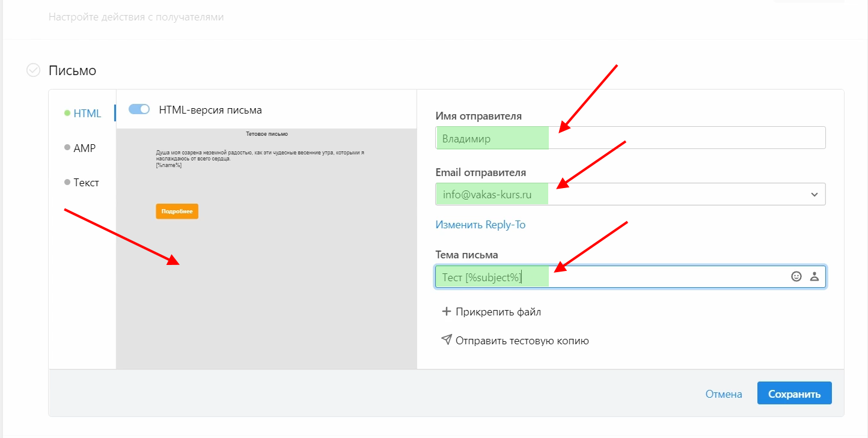Toggle HTML-версия письма switch

(x=139, y=109)
